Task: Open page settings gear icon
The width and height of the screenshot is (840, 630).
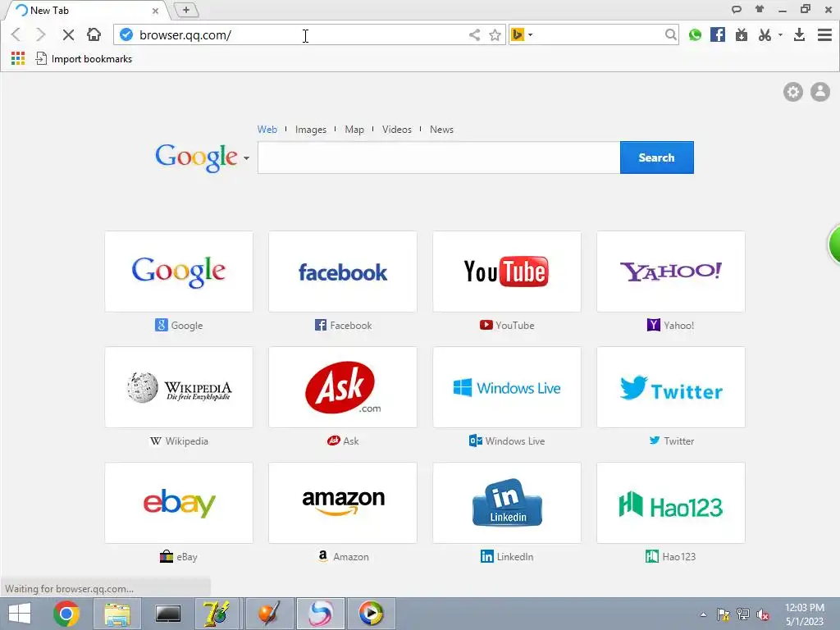Action: click(793, 92)
